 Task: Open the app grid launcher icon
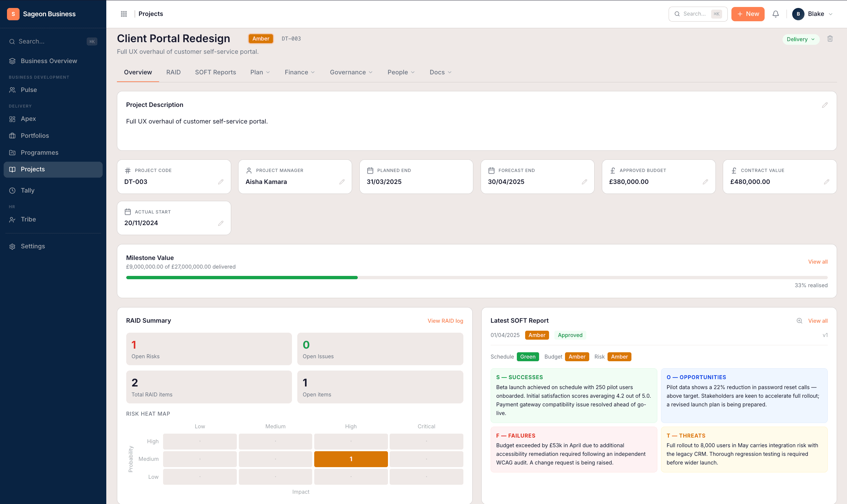(124, 14)
